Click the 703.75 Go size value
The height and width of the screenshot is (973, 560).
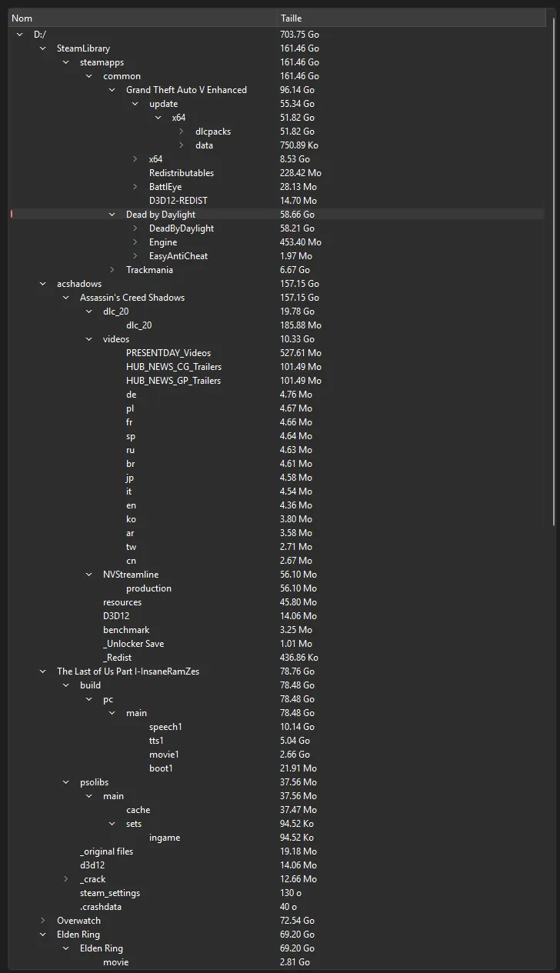(299, 35)
